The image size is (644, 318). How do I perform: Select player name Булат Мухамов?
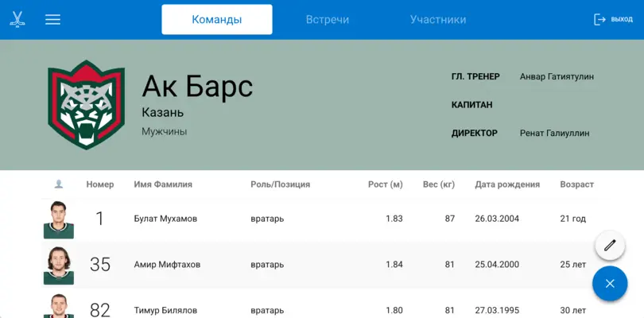click(x=165, y=219)
